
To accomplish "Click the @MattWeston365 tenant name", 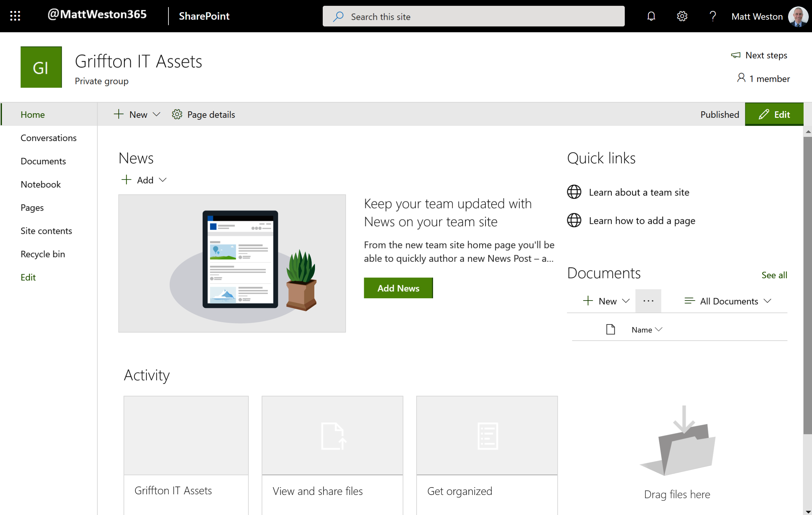I will [97, 14].
